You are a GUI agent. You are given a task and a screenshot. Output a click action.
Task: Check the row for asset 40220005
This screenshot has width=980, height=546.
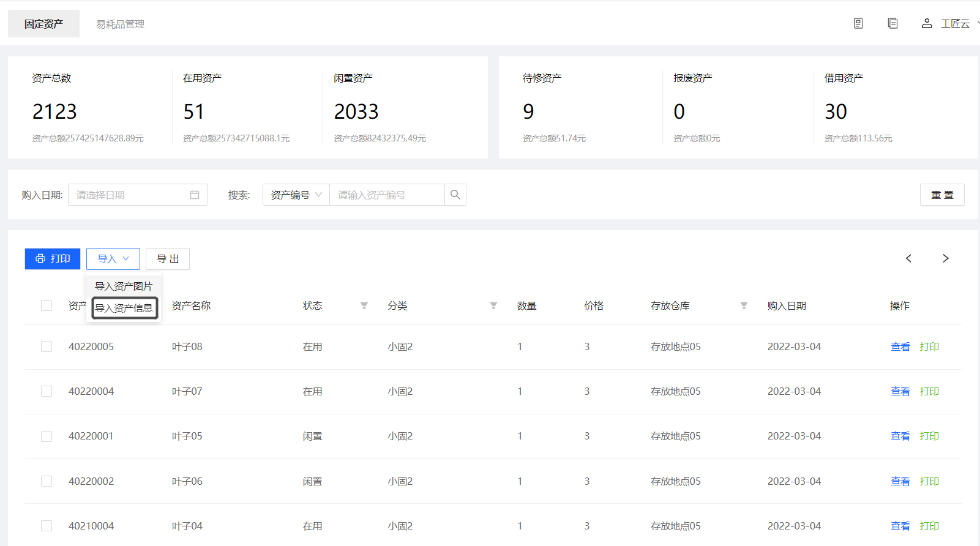click(x=47, y=346)
